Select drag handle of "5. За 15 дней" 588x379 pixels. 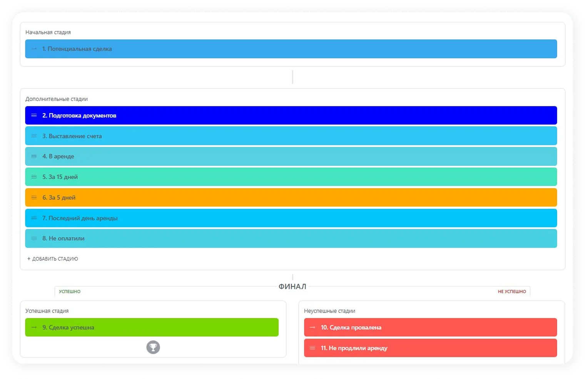click(34, 177)
